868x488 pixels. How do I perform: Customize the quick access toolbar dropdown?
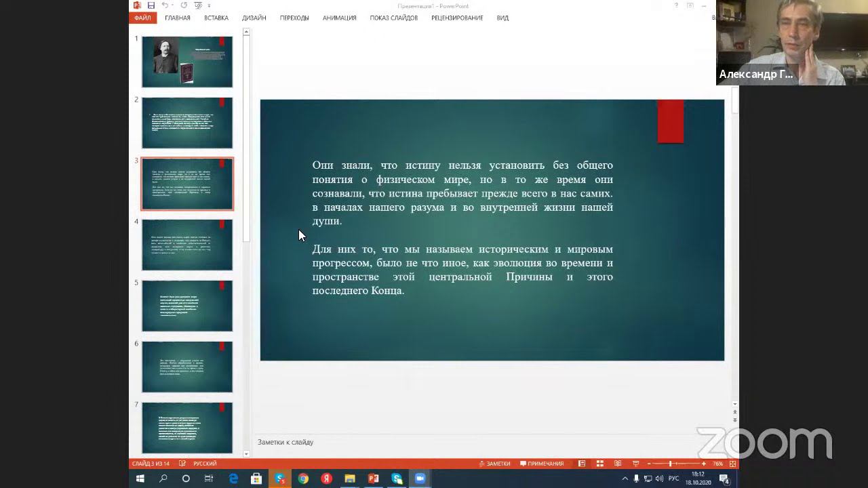(209, 5)
